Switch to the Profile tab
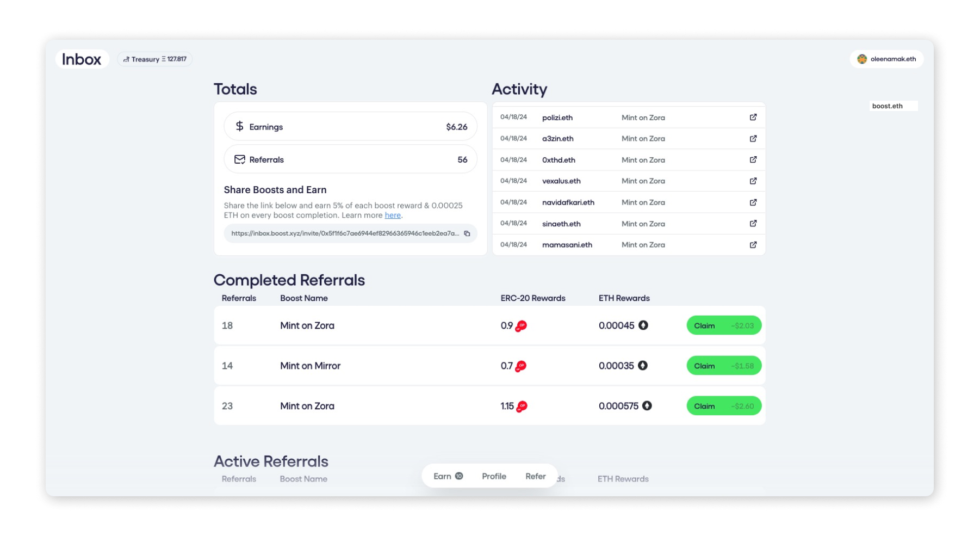 click(493, 476)
